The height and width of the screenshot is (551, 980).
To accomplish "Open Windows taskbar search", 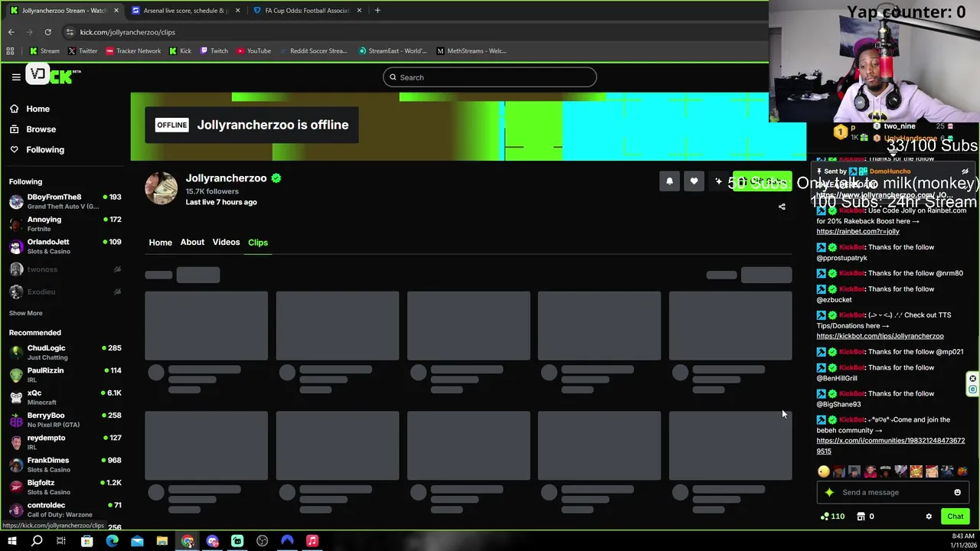I will pos(37,541).
